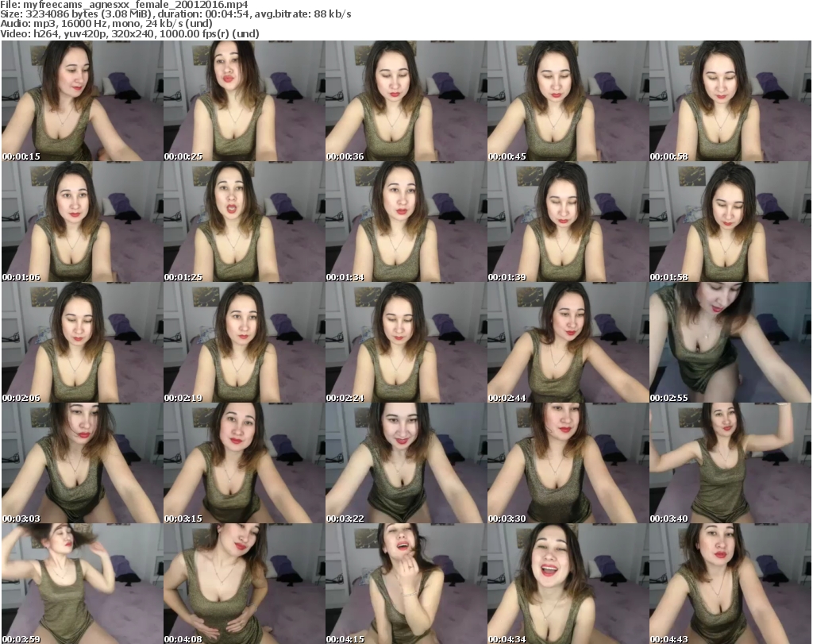Select the thumbnail stamped 00:03:22
This screenshot has height=644, width=813.
pos(406,464)
